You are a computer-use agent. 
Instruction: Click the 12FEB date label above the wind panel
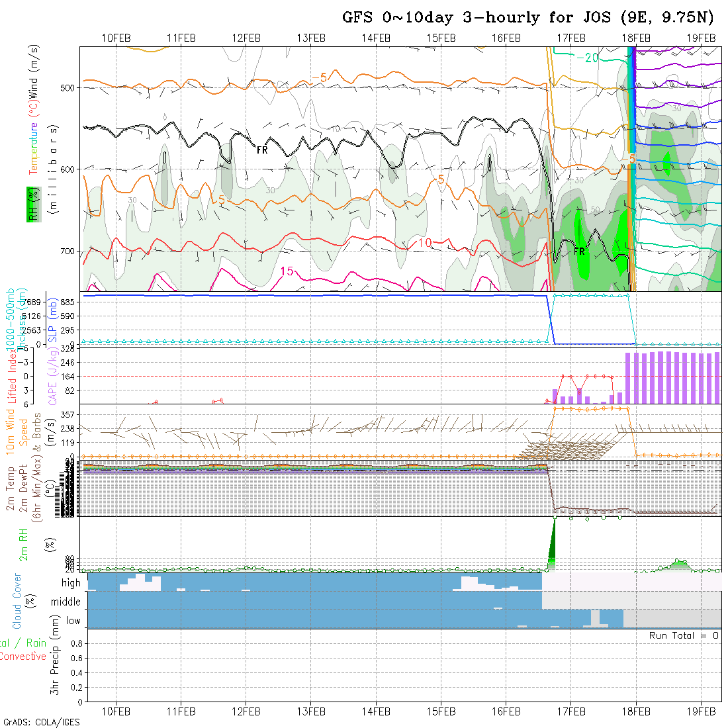246,38
